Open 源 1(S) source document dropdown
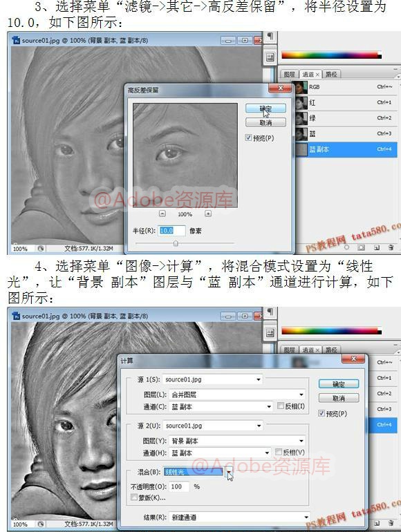The height and width of the screenshot is (532, 401). (213, 379)
